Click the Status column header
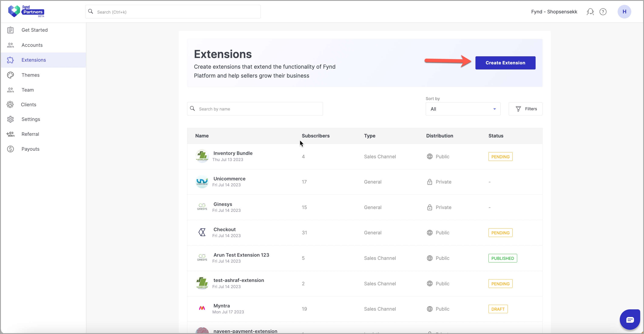This screenshot has width=644, height=334. tap(496, 136)
